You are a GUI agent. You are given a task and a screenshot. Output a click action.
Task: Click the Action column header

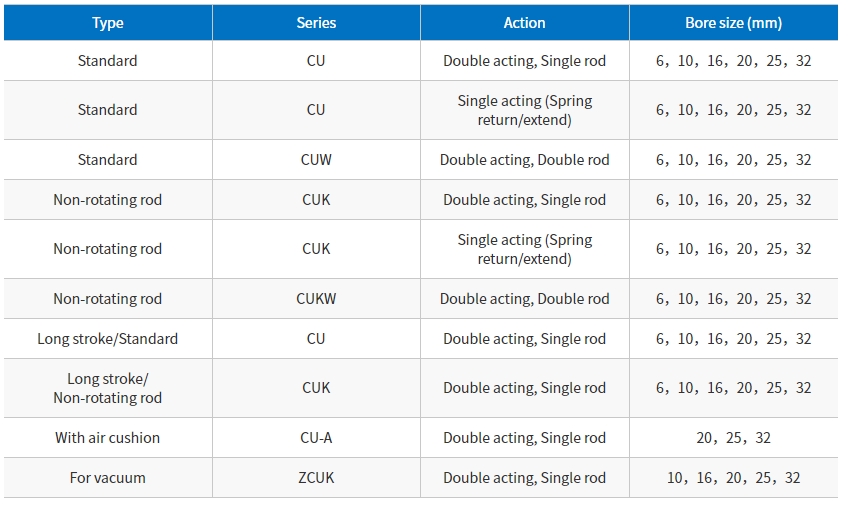click(524, 23)
